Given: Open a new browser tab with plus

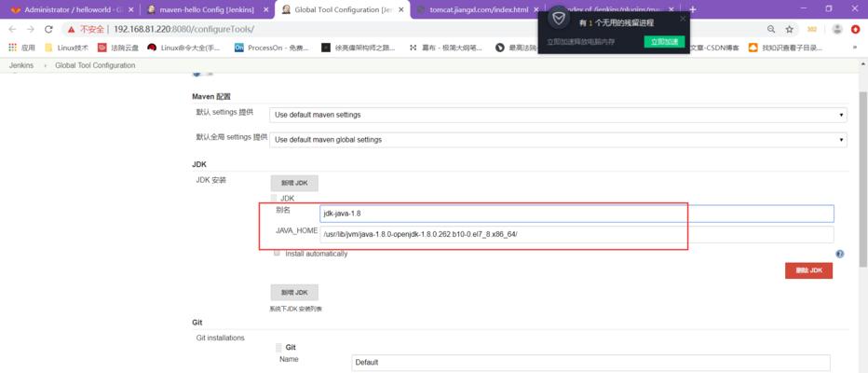Looking at the screenshot, I should pos(693,9).
